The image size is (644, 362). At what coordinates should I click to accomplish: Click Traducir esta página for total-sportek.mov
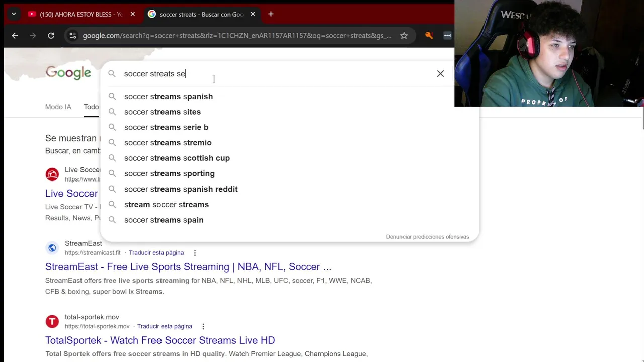(165, 326)
